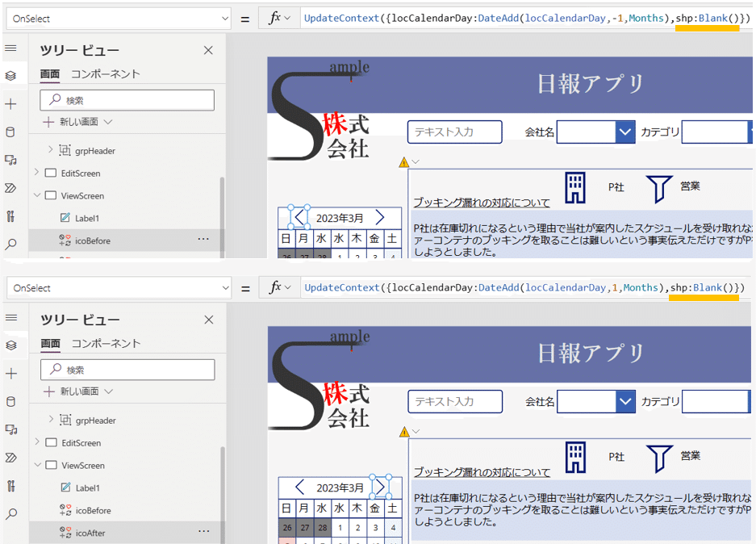Open the Tree view layers icon in upper sidebar
Viewport: 756px width, 544px height.
tap(10, 76)
